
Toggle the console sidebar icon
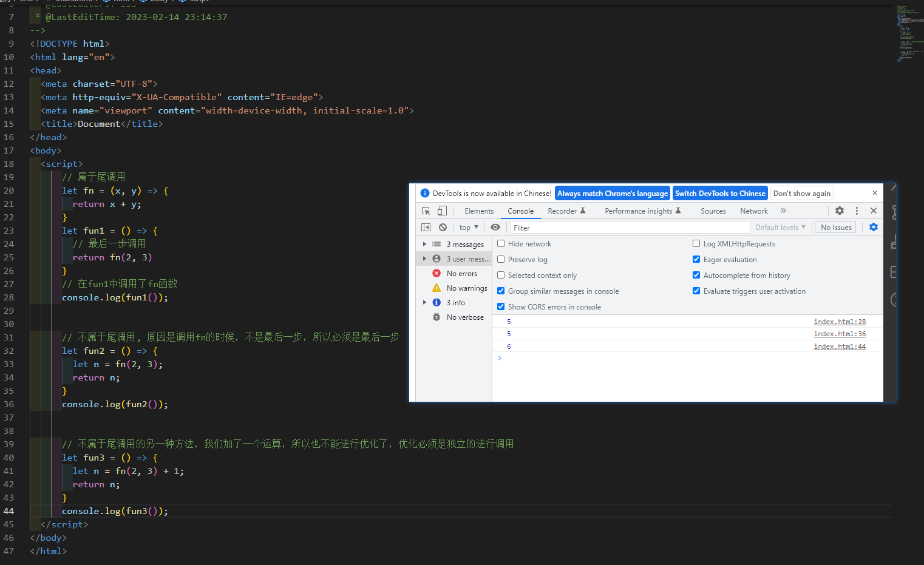pos(426,227)
